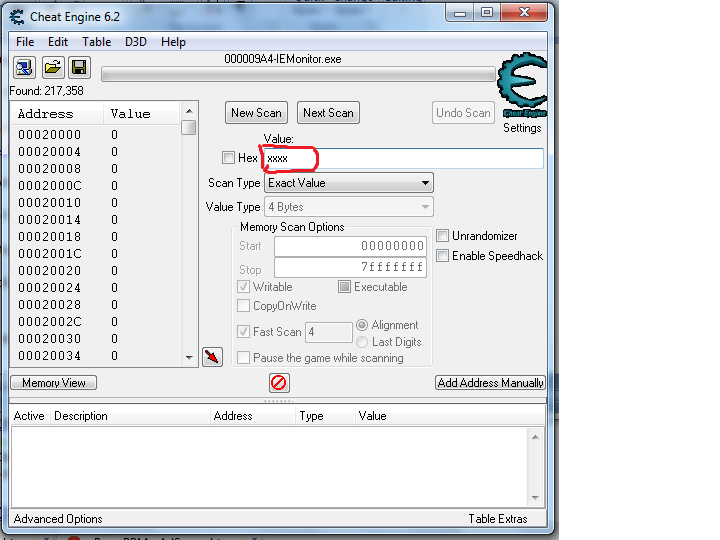
Task: Open Settings under the logo
Action: pos(522,128)
